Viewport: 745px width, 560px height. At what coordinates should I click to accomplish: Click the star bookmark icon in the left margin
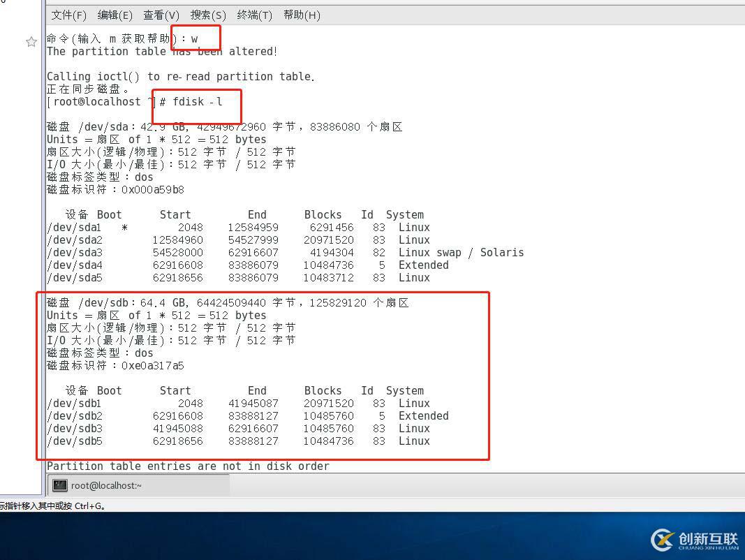[x=31, y=42]
